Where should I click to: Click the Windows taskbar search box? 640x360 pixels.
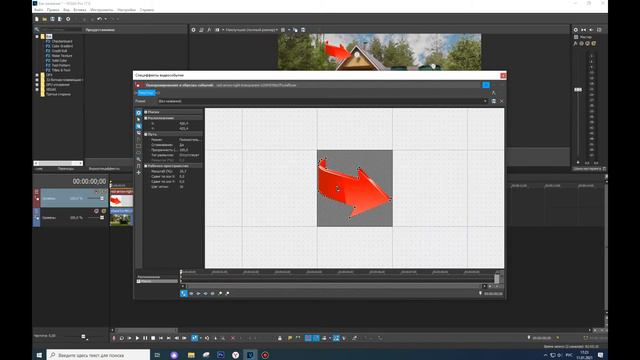pos(98,355)
